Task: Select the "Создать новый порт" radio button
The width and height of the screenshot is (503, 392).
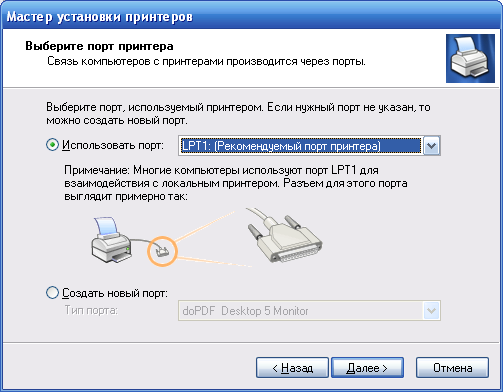Action: point(52,293)
